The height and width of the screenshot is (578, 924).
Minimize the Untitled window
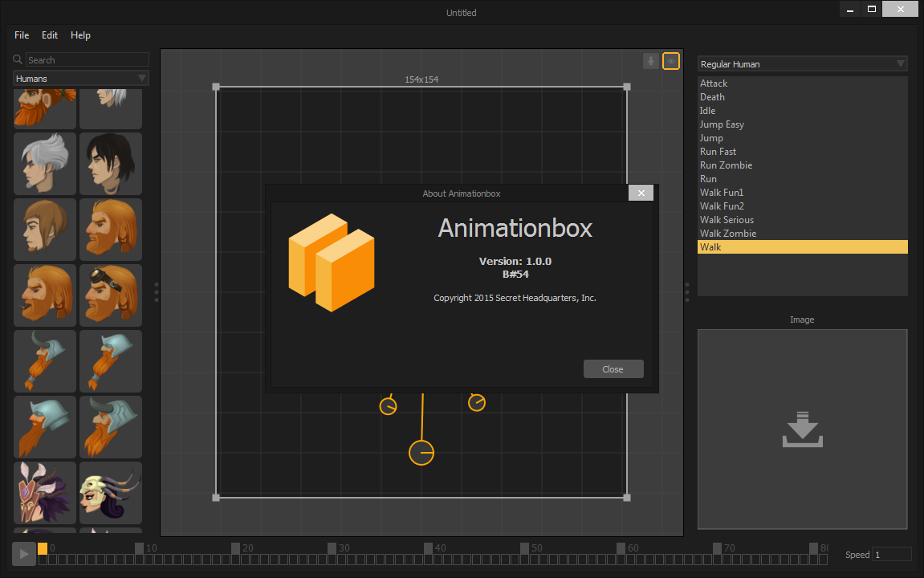[x=850, y=9]
